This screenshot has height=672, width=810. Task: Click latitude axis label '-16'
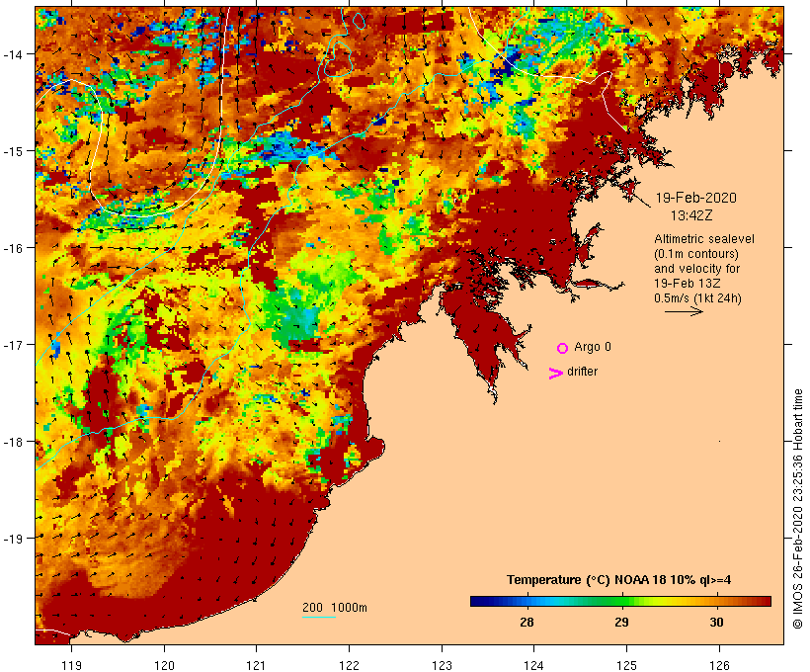pyautogui.click(x=13, y=248)
